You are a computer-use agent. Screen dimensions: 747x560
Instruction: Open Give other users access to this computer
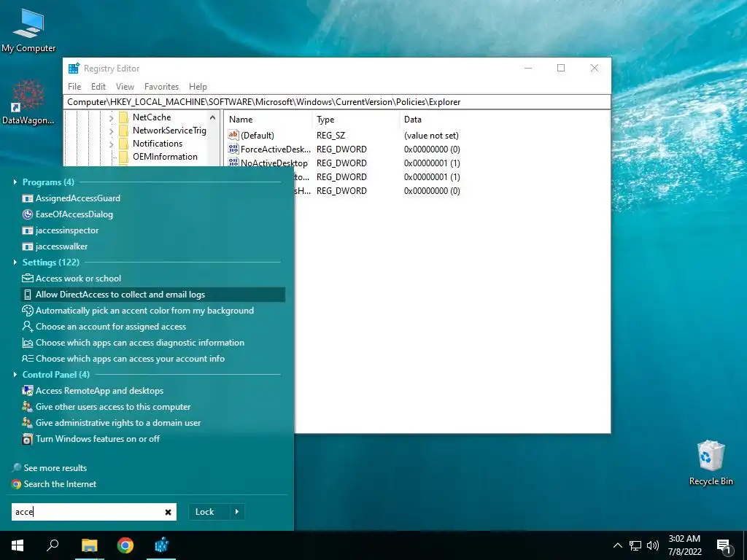point(107,407)
